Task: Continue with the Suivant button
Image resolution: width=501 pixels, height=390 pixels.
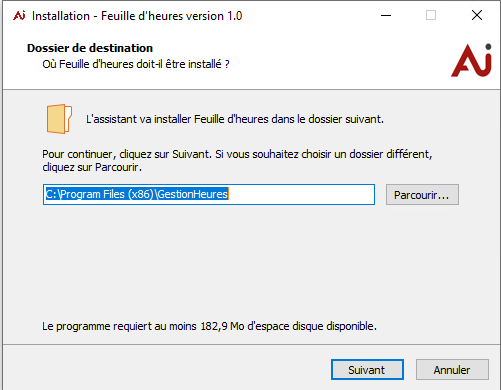Action: 367,369
